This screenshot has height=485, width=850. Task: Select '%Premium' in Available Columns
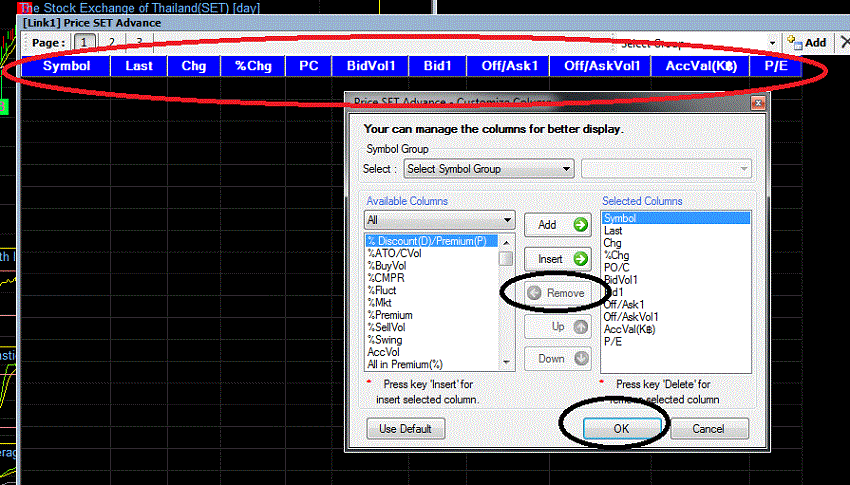point(432,315)
